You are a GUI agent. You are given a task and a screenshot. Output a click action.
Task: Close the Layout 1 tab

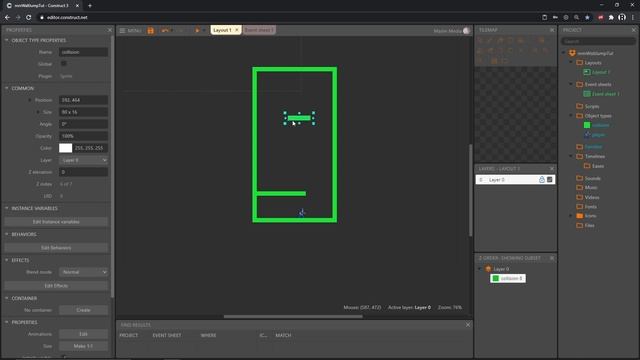pyautogui.click(x=237, y=30)
